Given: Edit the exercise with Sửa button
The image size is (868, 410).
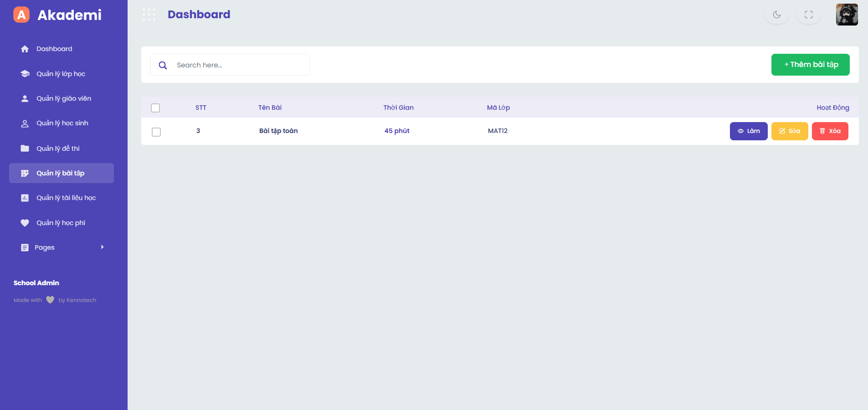Looking at the screenshot, I should click(x=789, y=131).
